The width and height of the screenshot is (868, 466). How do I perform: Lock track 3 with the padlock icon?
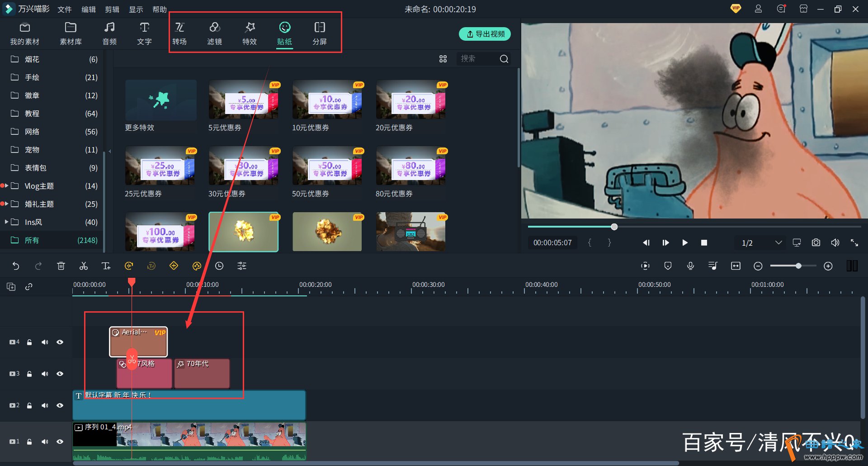pyautogui.click(x=29, y=374)
